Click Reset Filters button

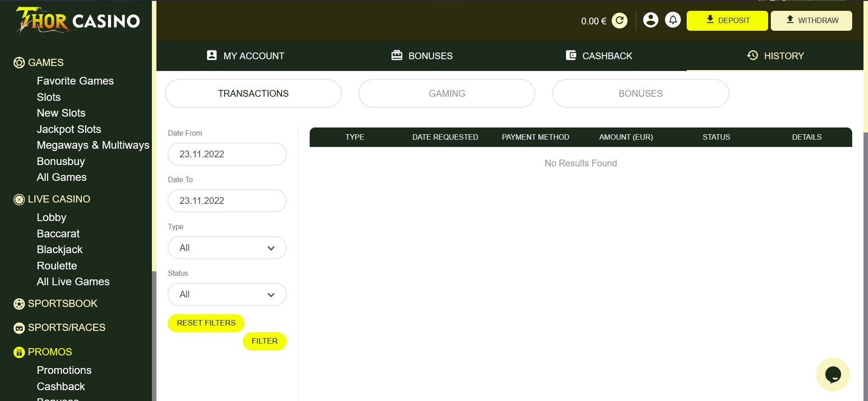[206, 323]
